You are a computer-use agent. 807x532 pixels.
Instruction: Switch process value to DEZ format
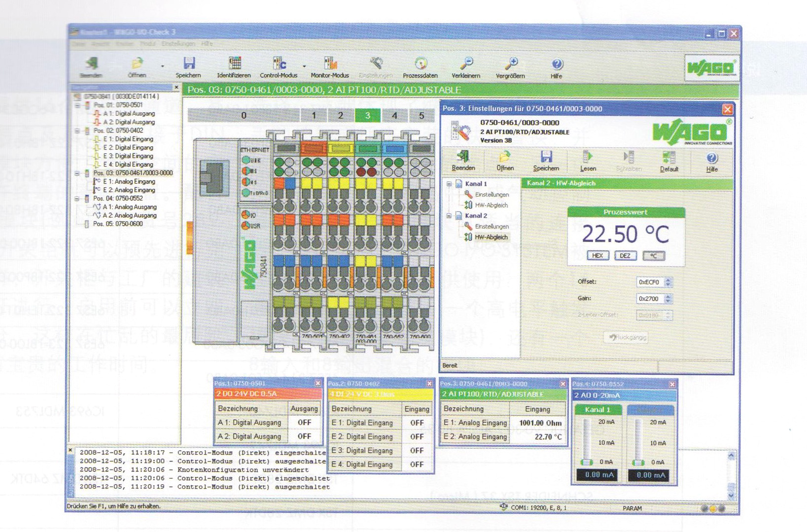point(625,256)
